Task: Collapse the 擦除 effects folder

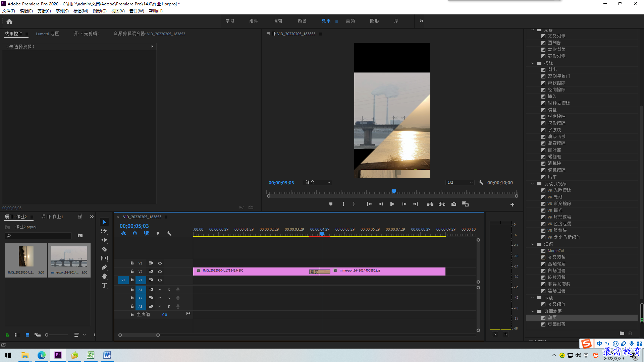Action: coord(533,63)
